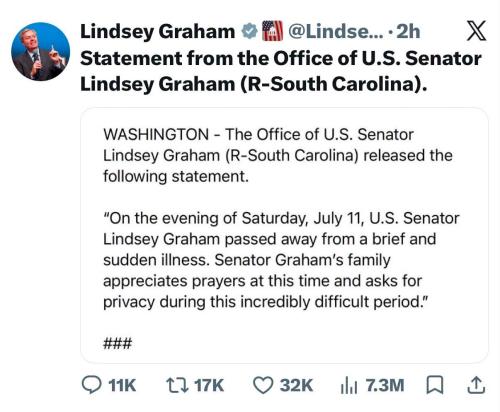Repost using the retweet arrows icon

[x=177, y=385]
